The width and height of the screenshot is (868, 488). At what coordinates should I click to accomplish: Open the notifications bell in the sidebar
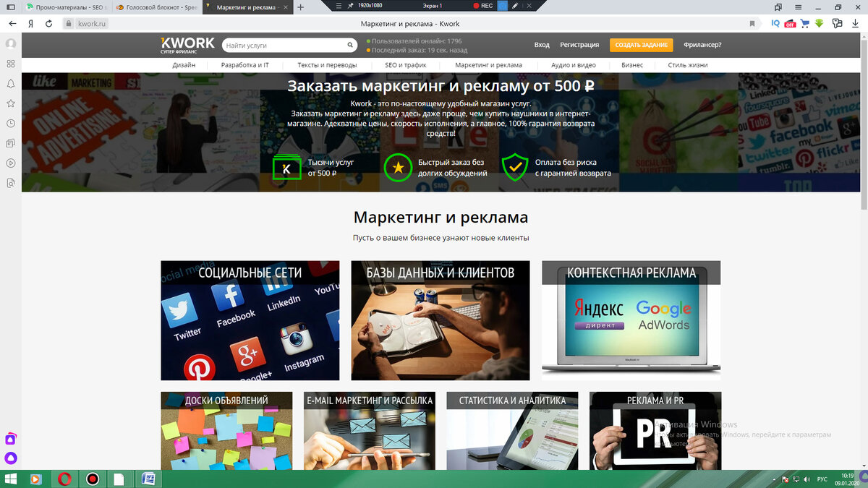point(11,83)
